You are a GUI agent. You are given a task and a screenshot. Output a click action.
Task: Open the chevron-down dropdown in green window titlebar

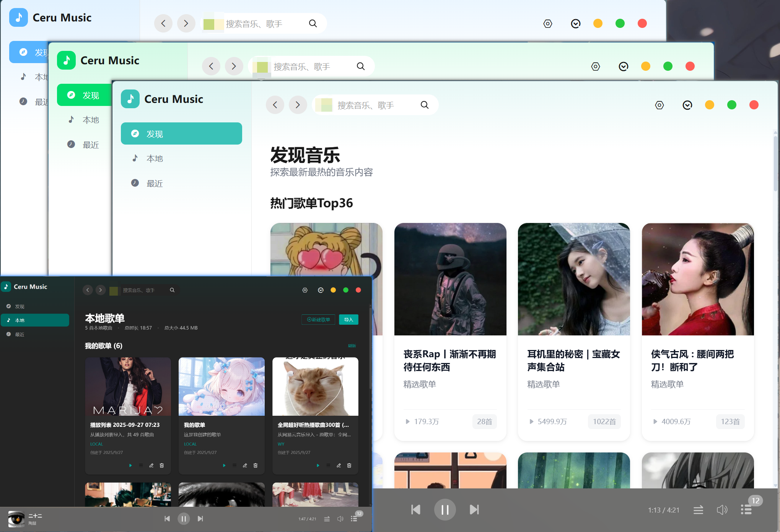[x=623, y=66]
